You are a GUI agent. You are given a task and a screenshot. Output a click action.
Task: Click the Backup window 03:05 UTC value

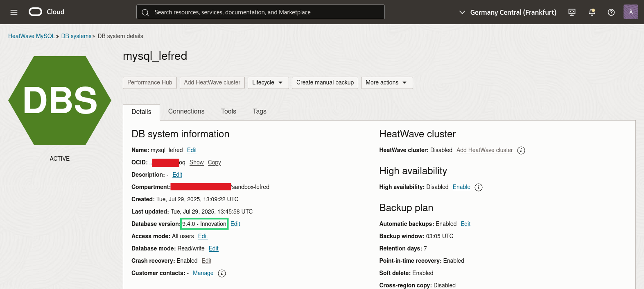pyautogui.click(x=440, y=236)
